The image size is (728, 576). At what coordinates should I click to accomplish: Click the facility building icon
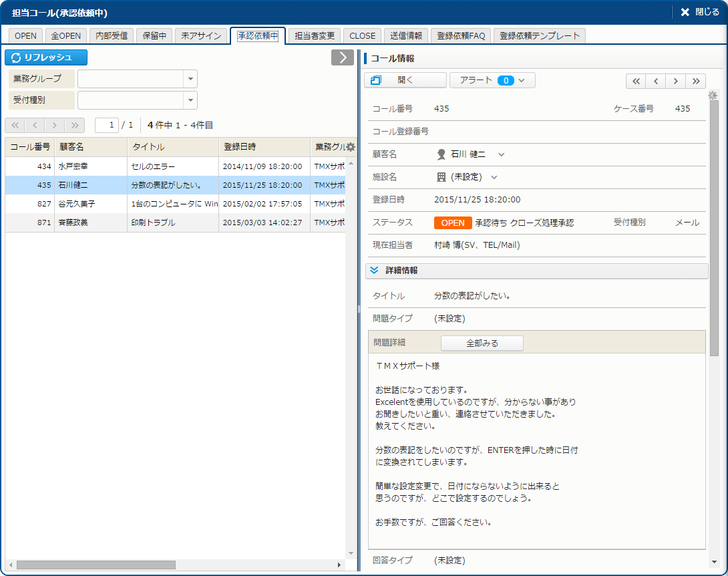point(441,177)
